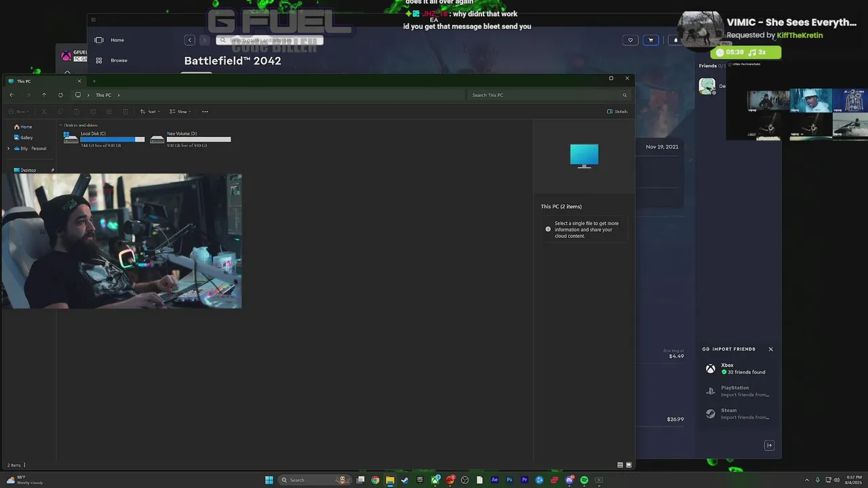Click the Local Disk (C:) usage bar
This screenshot has width=868, height=488.
113,140
